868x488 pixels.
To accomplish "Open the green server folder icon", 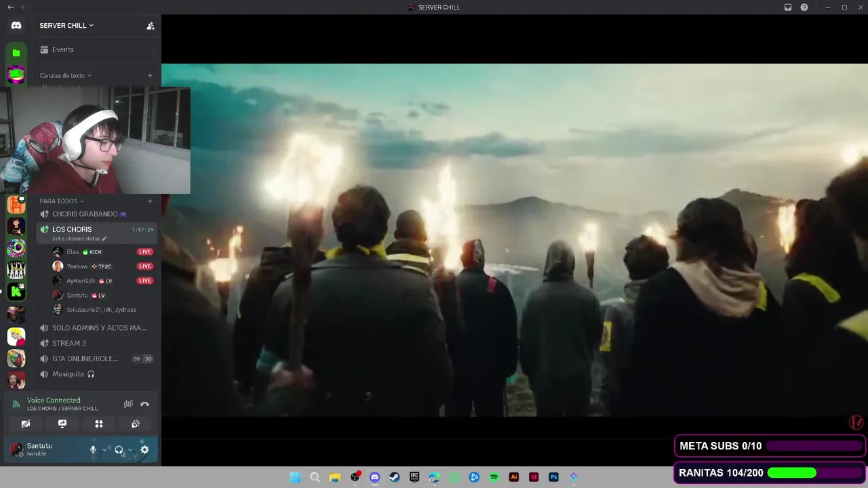I will click(x=16, y=53).
